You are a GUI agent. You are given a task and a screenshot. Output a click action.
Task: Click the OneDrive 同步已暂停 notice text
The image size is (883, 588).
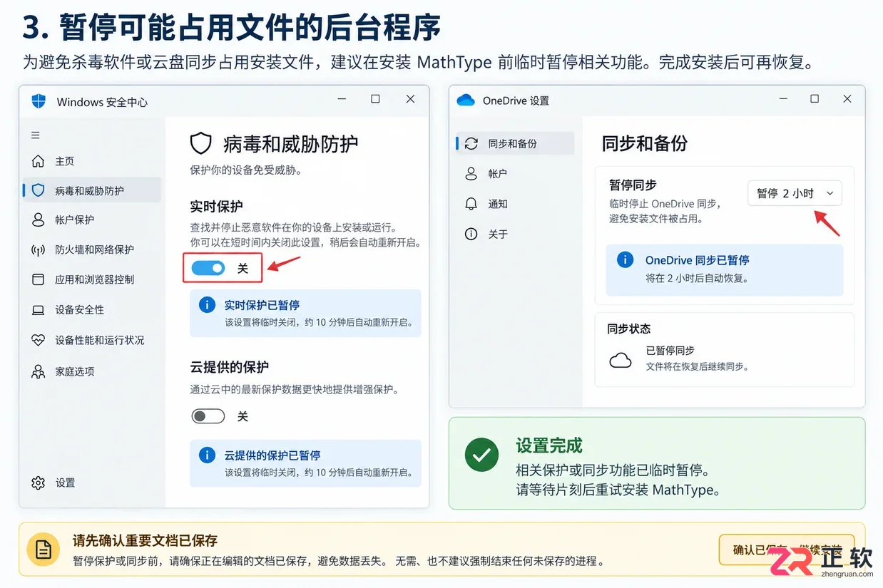pos(697,260)
